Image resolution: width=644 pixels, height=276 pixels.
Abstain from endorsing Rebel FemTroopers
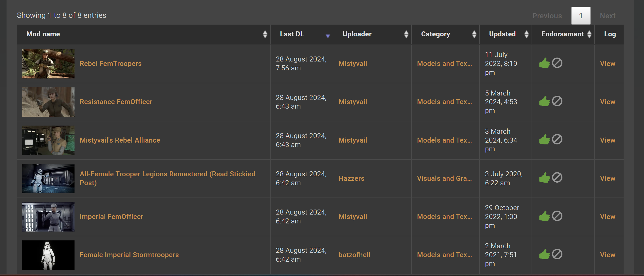[557, 63]
